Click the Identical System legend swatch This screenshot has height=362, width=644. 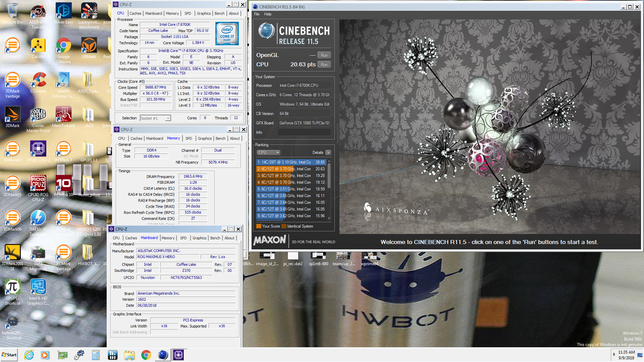pos(284,226)
